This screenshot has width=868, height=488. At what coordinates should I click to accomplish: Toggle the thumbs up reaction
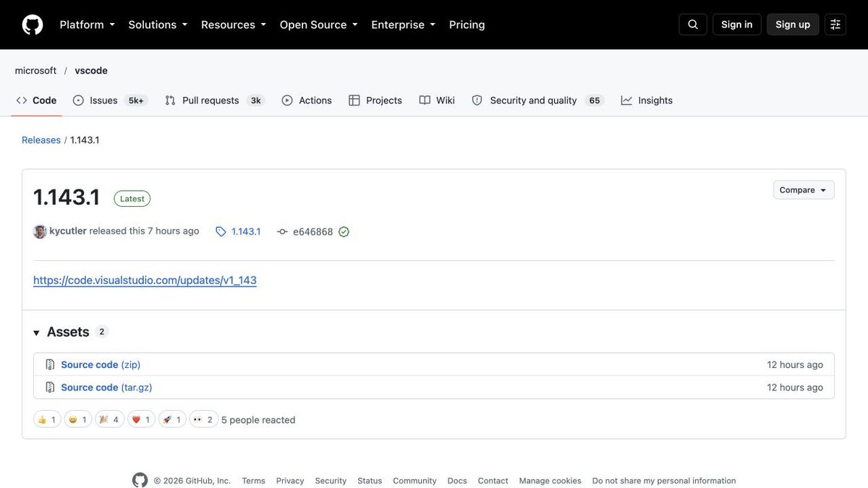click(47, 420)
